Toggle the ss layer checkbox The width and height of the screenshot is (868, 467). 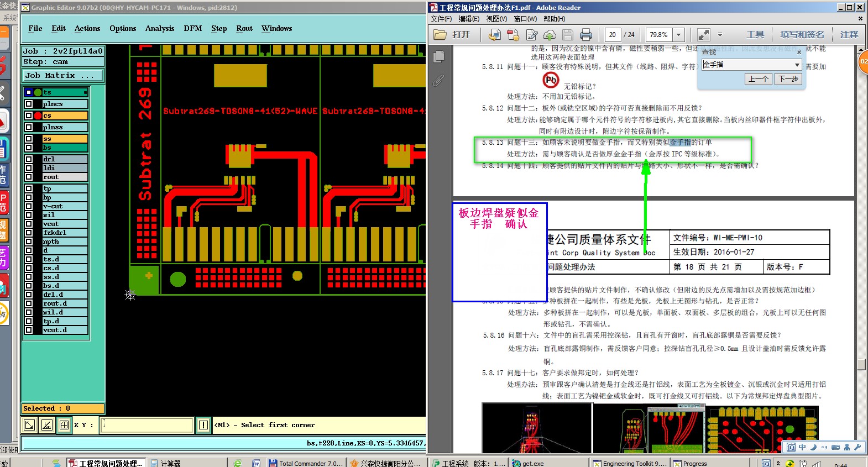tap(29, 139)
